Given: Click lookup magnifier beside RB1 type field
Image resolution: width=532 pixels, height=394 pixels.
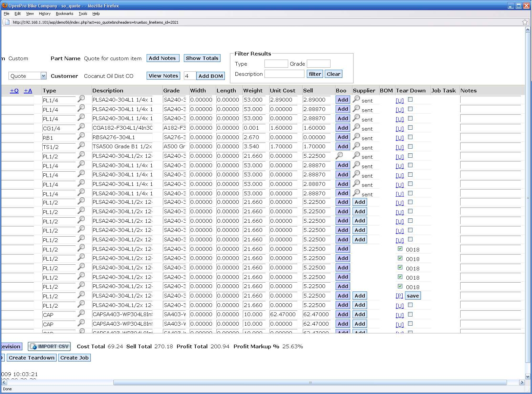Looking at the screenshot, I should coord(81,136).
